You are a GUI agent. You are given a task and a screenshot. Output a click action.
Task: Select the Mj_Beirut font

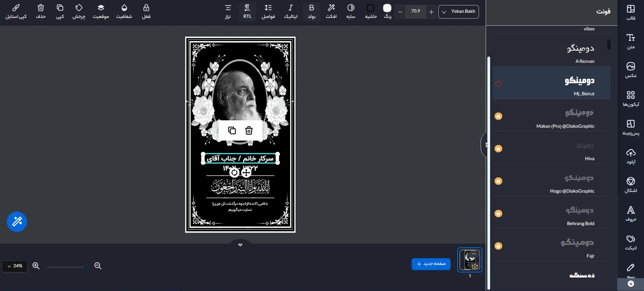tap(552, 83)
